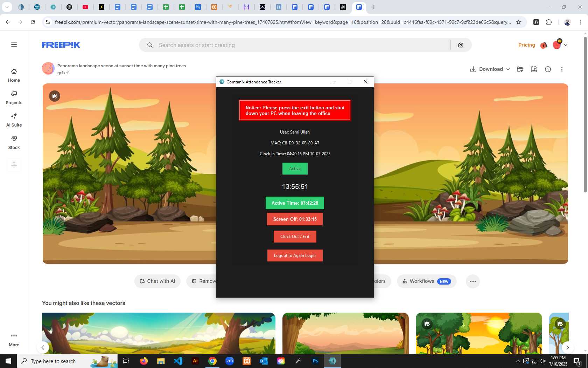Show previous related vectors arrow
Screen dimensions: 588x368
pyautogui.click(x=43, y=347)
